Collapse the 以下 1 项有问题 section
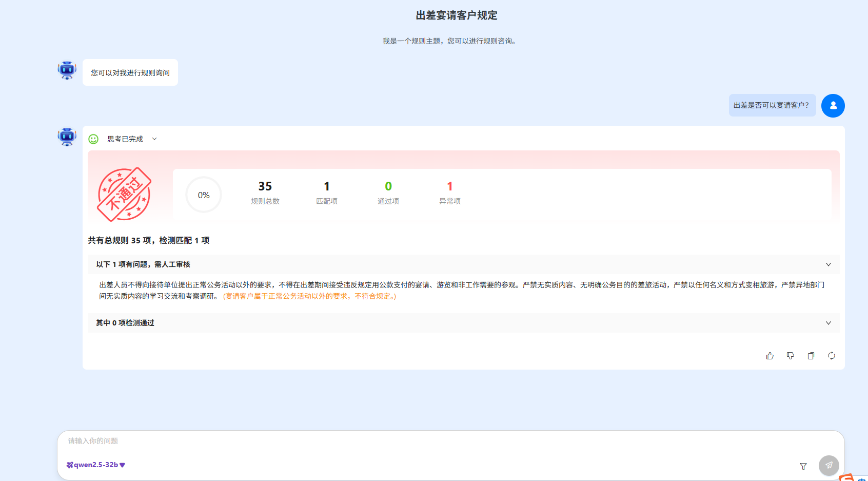868x481 pixels. click(828, 264)
